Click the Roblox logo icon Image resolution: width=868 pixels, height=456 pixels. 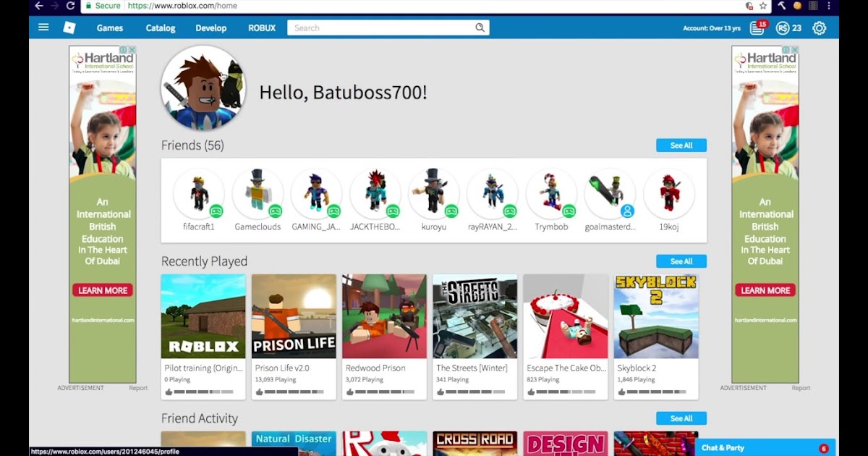(69, 28)
